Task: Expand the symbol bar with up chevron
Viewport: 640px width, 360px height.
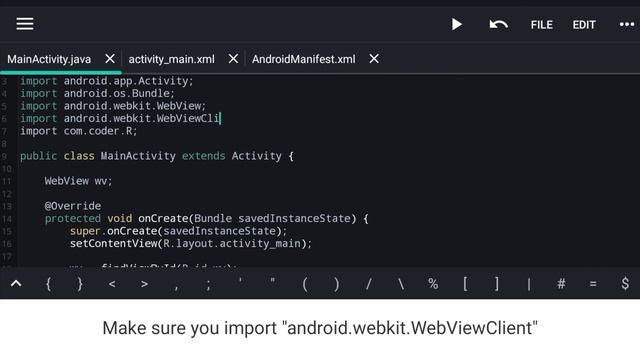Action: point(16,283)
